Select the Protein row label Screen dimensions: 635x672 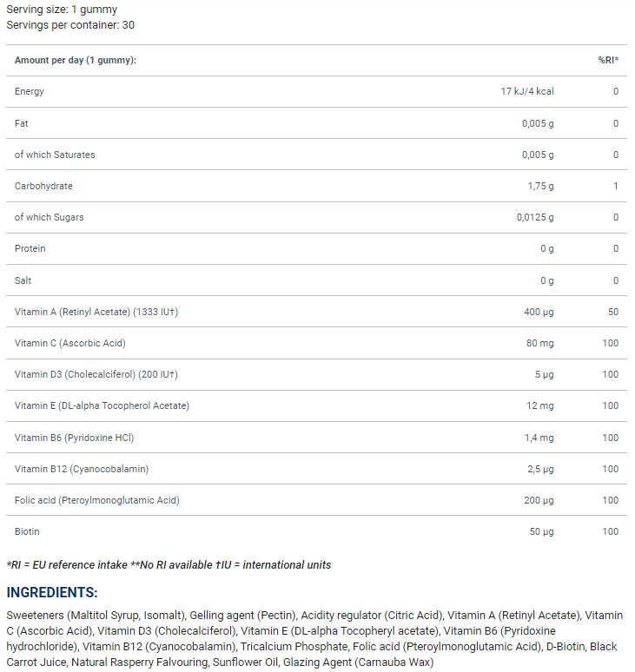[x=30, y=248]
